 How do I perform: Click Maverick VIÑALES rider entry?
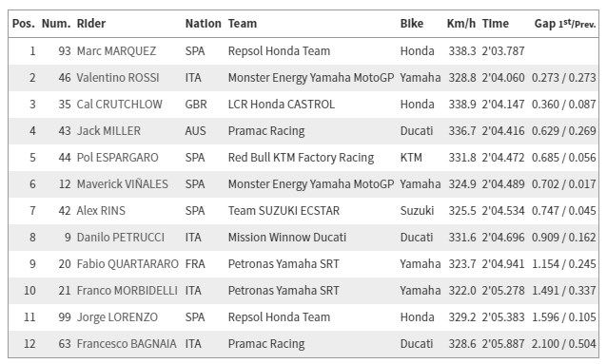click(x=123, y=184)
